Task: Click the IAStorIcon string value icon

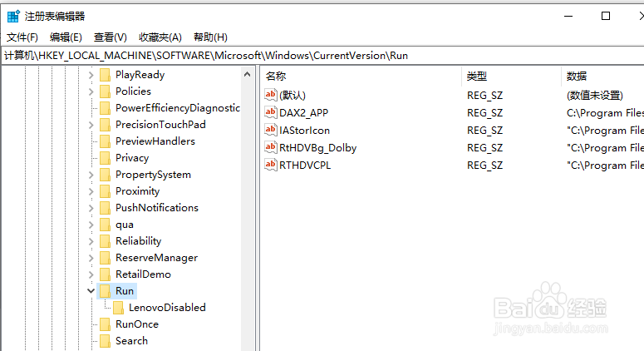Action: point(270,130)
